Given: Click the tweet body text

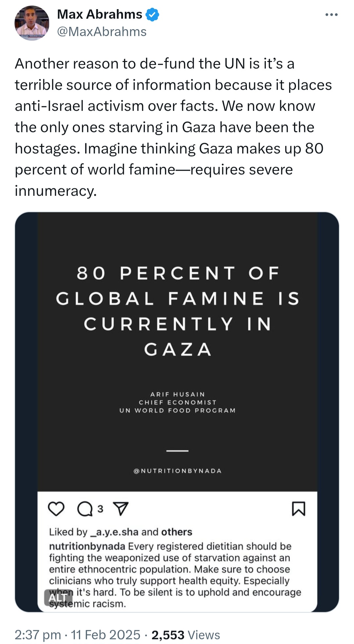Looking at the screenshot, I should pyautogui.click(x=173, y=127).
